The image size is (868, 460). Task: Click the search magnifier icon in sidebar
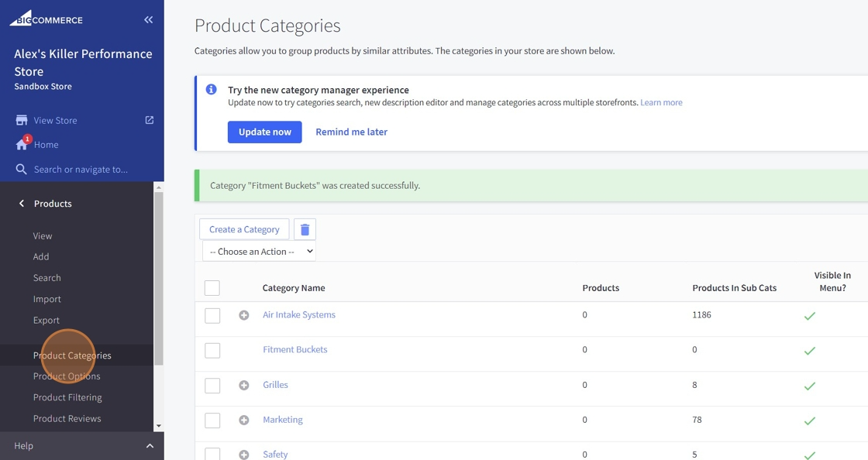(x=22, y=170)
